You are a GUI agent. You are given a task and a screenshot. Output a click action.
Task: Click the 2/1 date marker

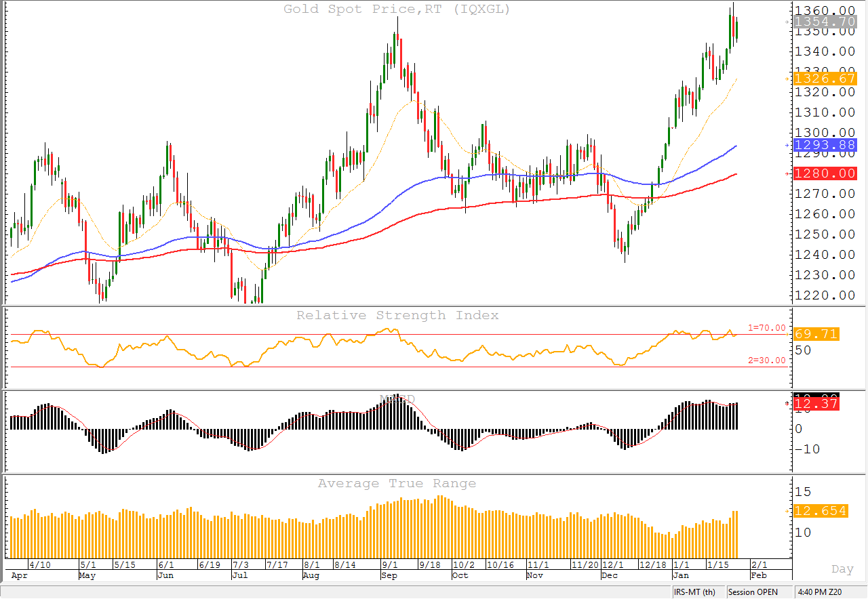[x=759, y=564]
